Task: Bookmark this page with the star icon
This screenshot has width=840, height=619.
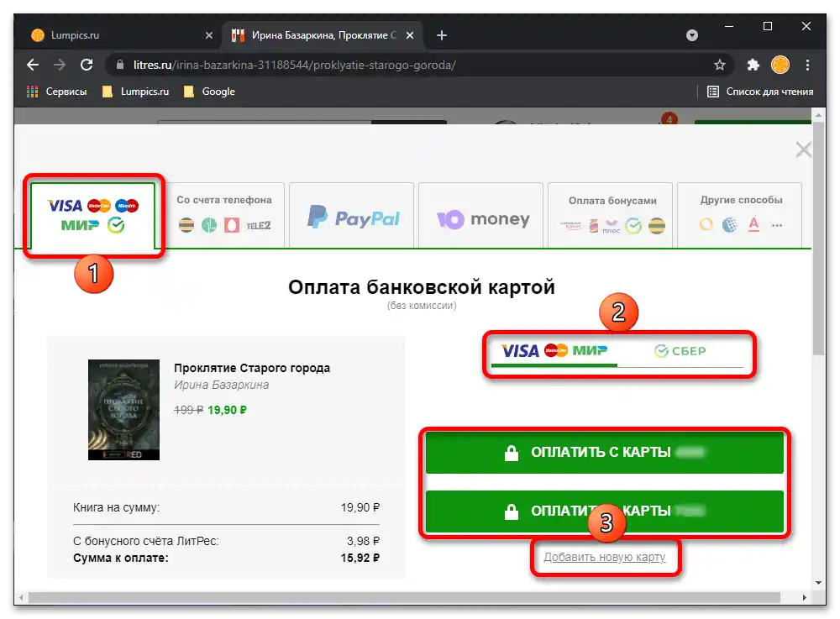Action: 720,65
